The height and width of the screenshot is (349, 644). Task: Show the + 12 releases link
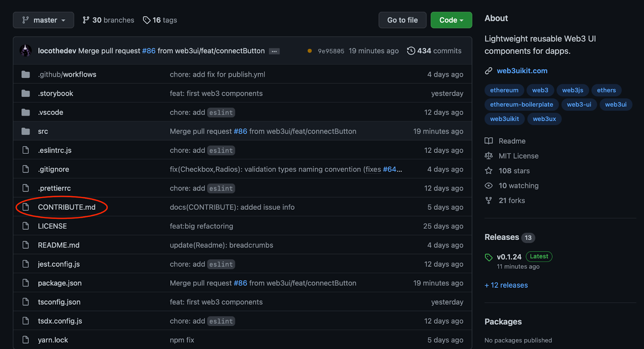click(x=506, y=285)
